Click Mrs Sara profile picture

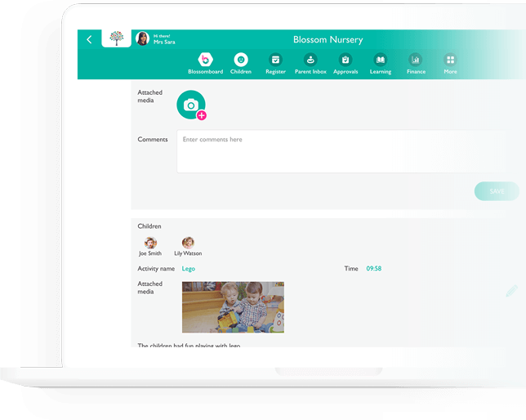(142, 38)
